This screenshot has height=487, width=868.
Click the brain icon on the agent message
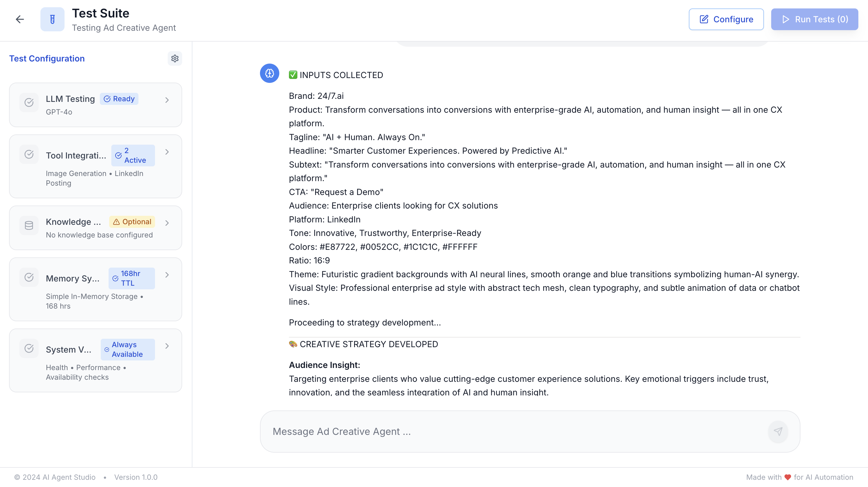pos(269,73)
